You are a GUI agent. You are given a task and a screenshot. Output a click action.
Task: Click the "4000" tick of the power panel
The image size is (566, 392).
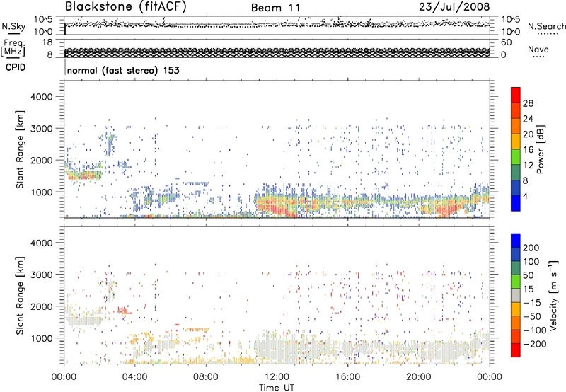41,97
